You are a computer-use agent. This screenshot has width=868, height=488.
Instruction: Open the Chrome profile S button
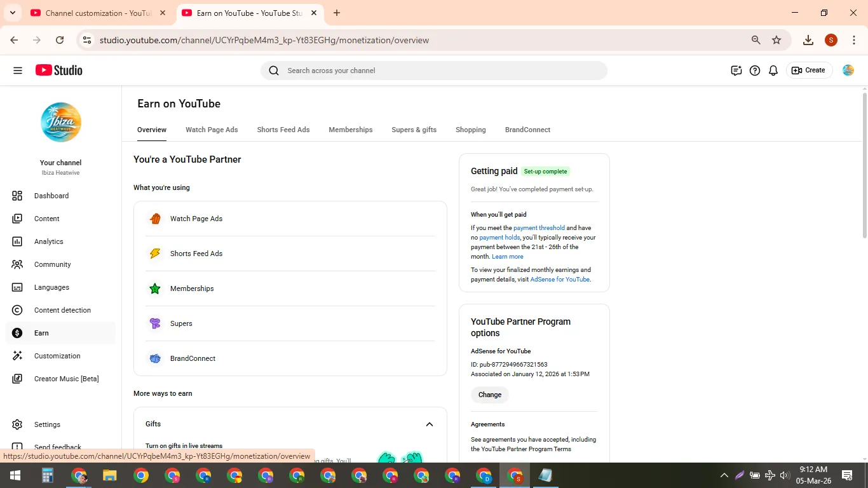click(x=831, y=40)
